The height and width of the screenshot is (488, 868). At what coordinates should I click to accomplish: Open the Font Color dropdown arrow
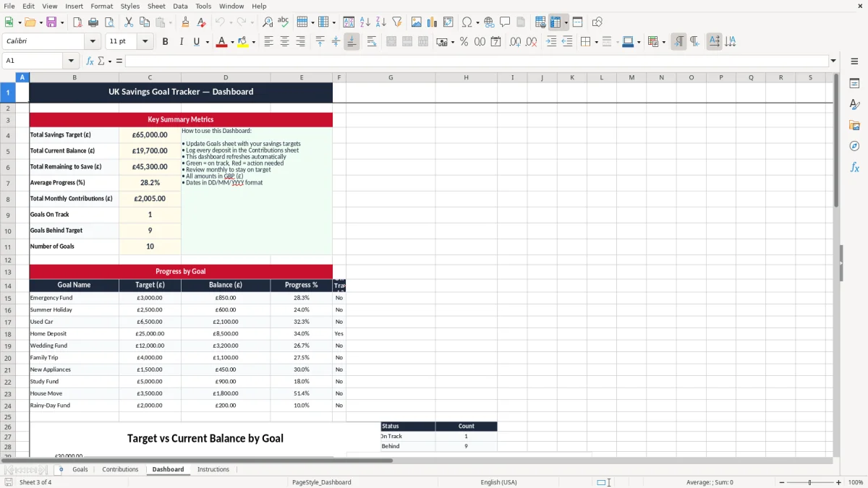231,42
